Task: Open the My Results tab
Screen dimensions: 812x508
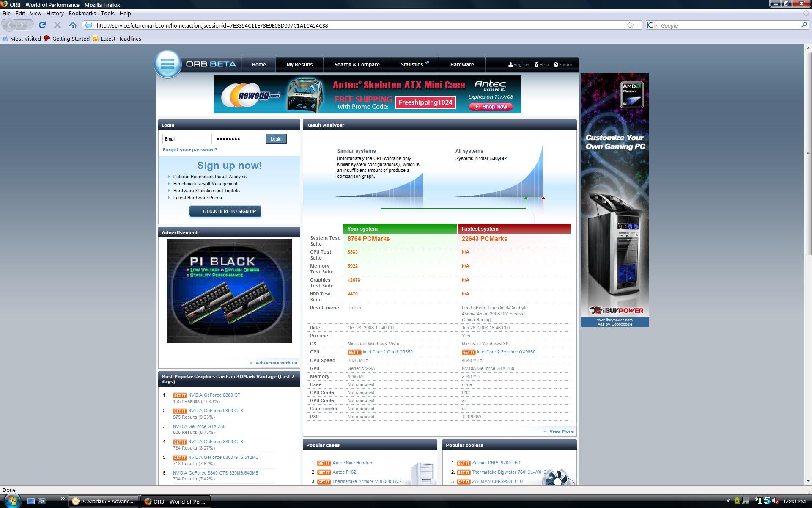Action: (x=299, y=65)
